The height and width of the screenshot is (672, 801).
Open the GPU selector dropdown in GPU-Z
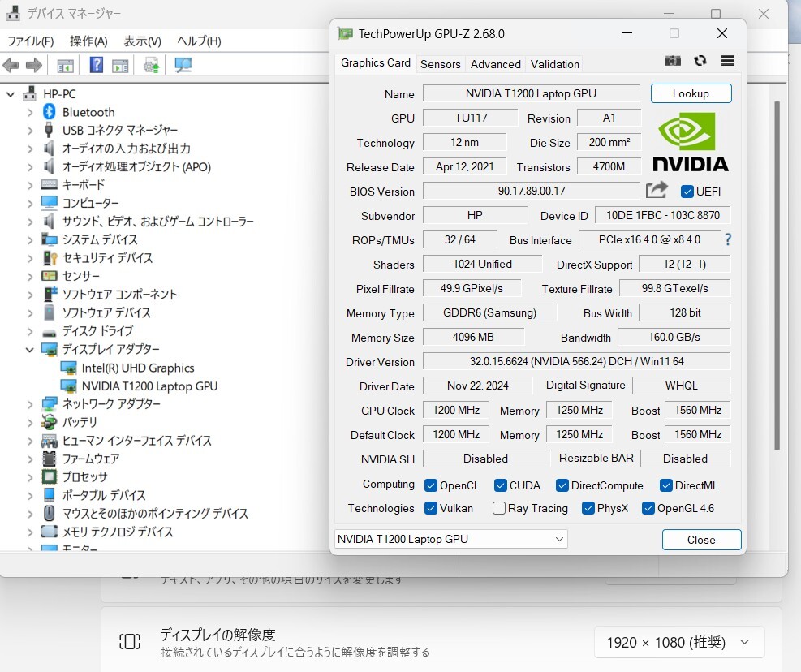point(560,538)
